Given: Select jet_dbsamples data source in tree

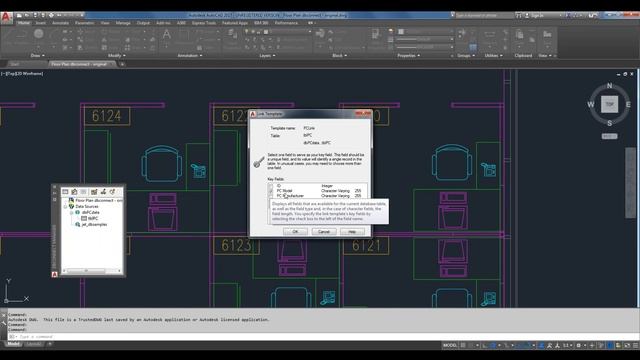Looking at the screenshot, I should pos(91,224).
